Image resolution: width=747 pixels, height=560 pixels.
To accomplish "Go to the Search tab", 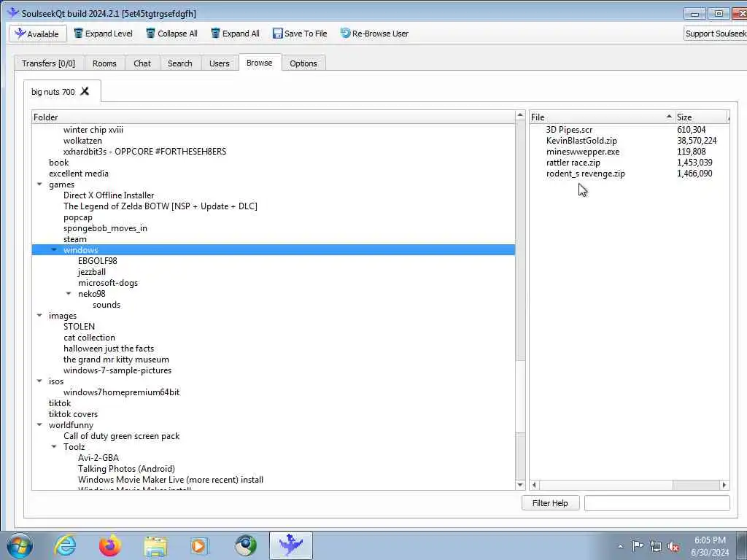I will [x=179, y=63].
